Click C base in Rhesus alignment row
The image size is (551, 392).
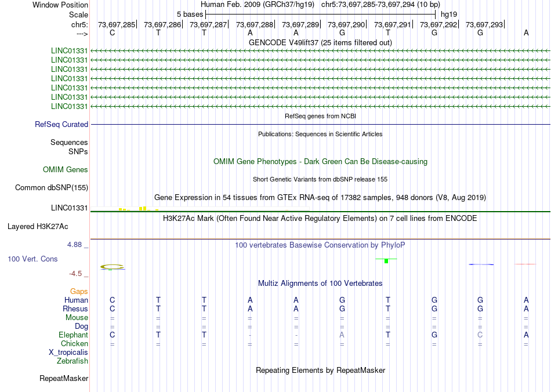point(112,308)
